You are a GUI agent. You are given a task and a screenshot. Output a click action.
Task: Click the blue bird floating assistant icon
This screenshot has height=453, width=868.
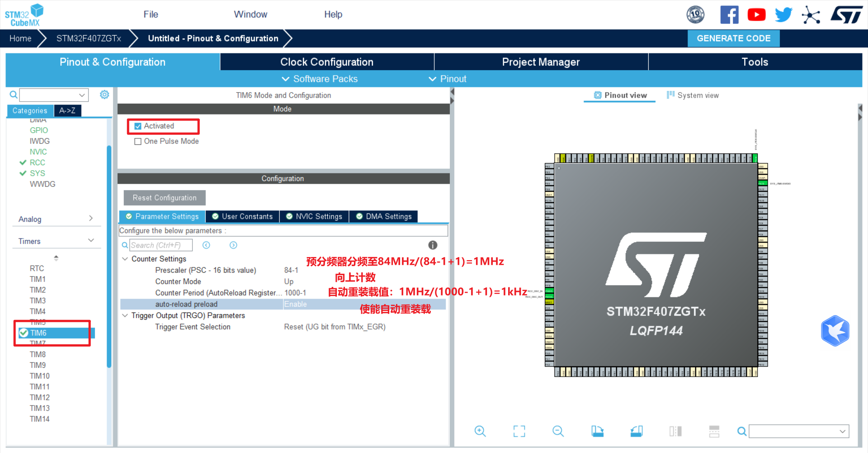tap(835, 331)
